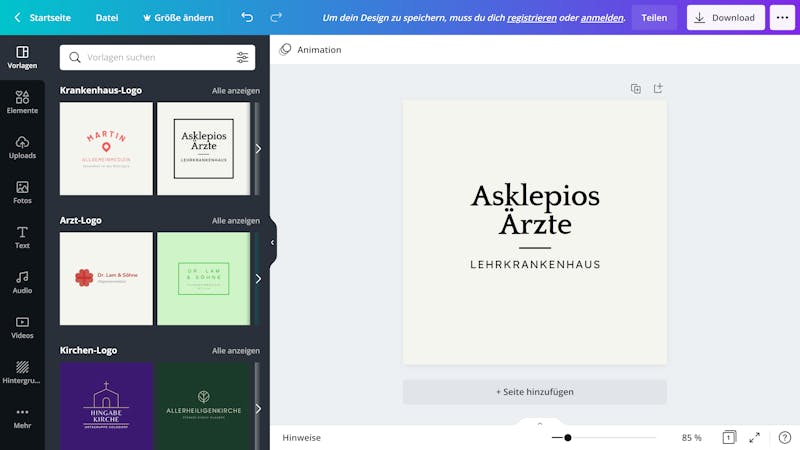Open the Datei menu
This screenshot has height=450, width=800.
107,17
